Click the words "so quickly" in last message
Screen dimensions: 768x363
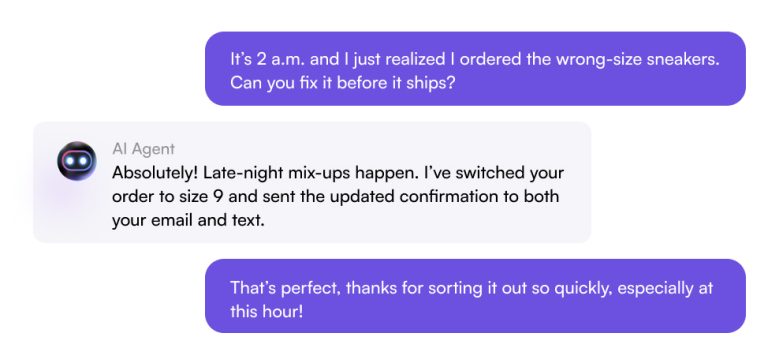572,288
